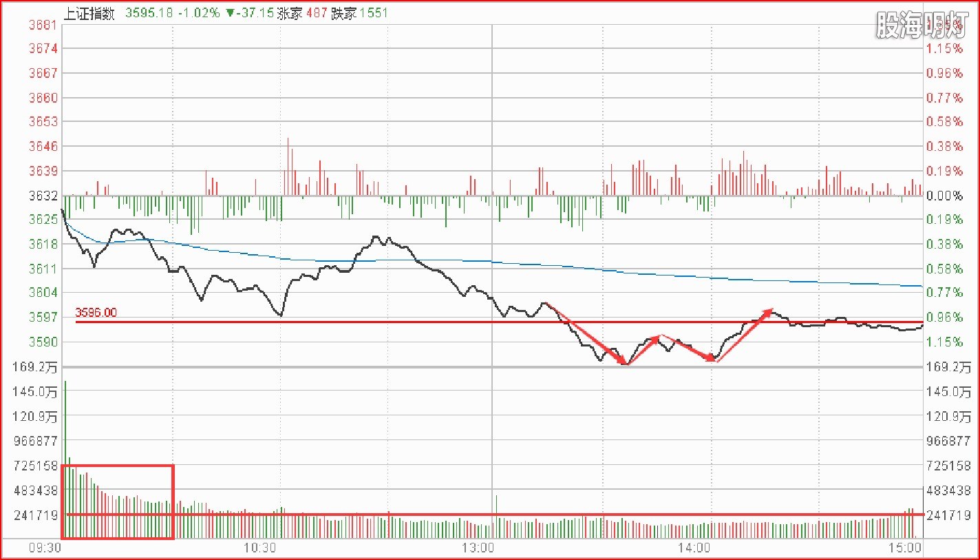The height and width of the screenshot is (560, 980).
Task: Click the 3646 price axis label
Action: tap(44, 146)
